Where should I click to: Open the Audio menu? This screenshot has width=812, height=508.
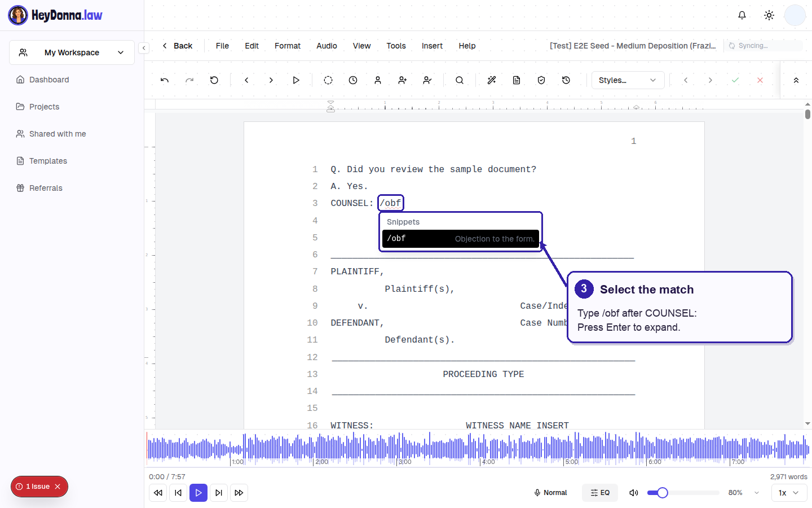[326, 46]
